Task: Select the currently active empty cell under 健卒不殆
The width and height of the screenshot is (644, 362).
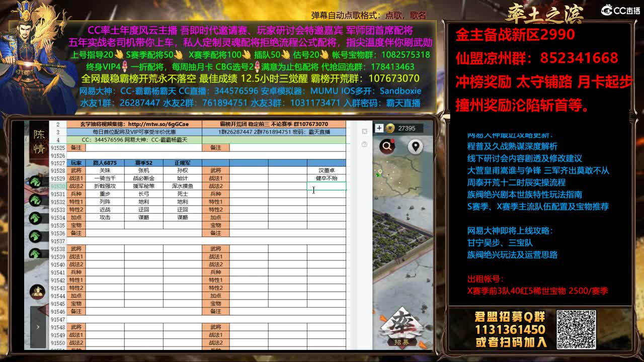Action: pos(327,186)
